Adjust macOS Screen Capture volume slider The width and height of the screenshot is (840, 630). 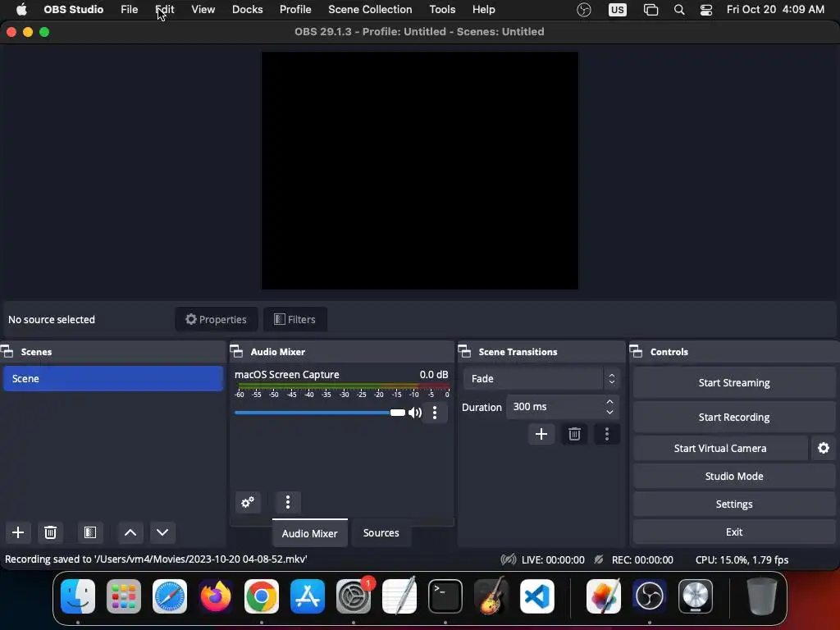tap(320, 413)
